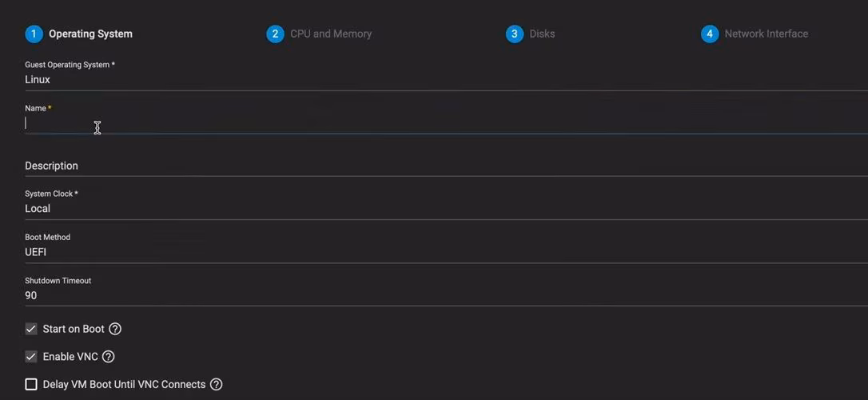Click step 1 circle icon

[34, 34]
